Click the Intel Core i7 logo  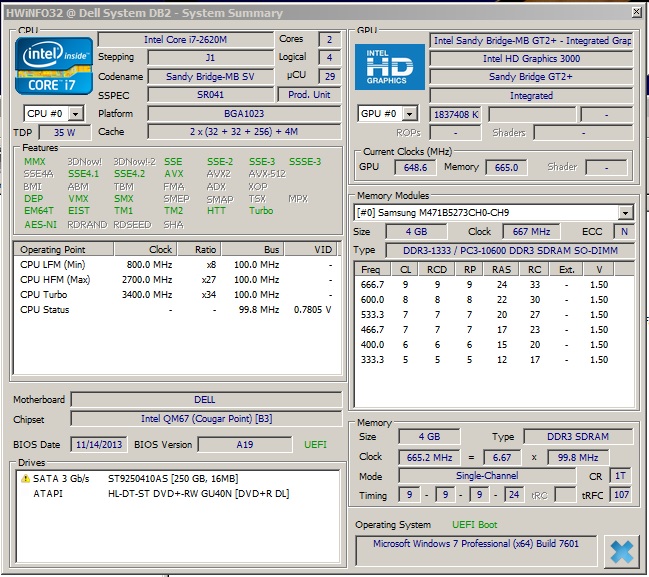click(54, 66)
